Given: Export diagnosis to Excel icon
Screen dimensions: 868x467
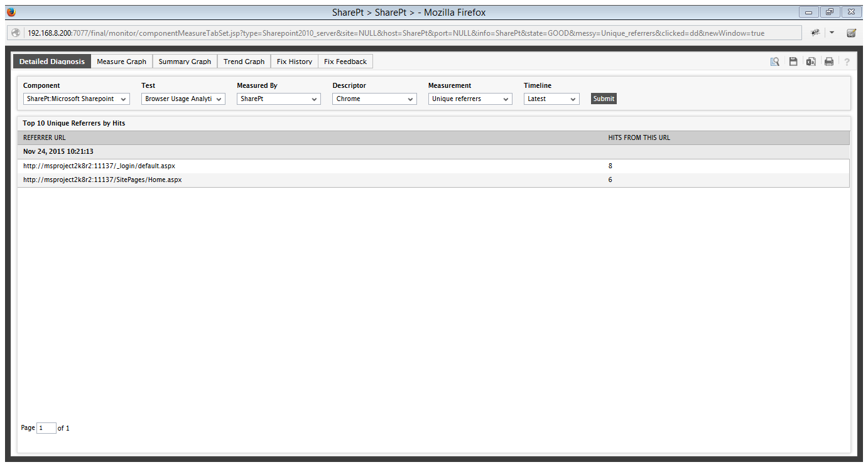Looking at the screenshot, I should tap(811, 62).
